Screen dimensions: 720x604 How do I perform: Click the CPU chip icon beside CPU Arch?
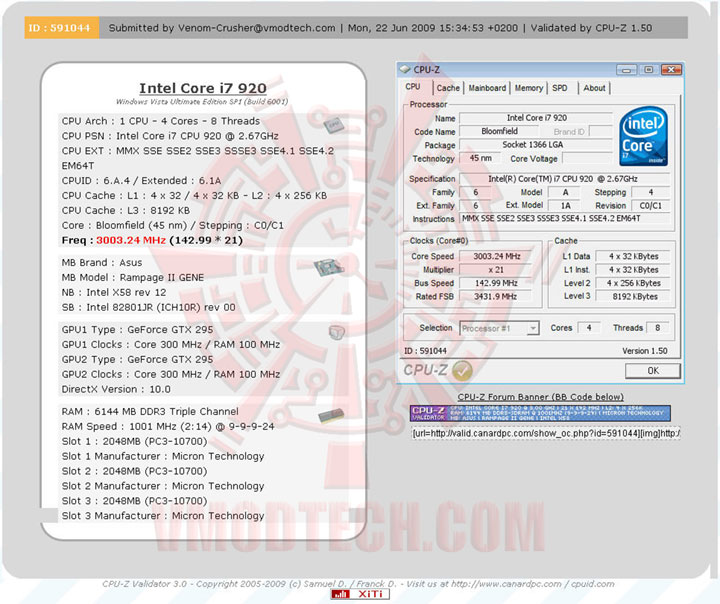pos(334,125)
